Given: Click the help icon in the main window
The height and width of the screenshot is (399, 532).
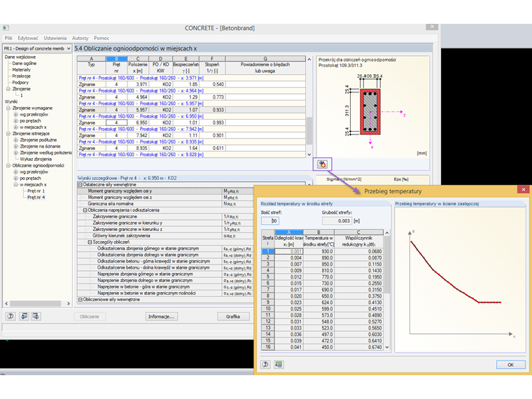Looking at the screenshot, I should click(x=10, y=316).
